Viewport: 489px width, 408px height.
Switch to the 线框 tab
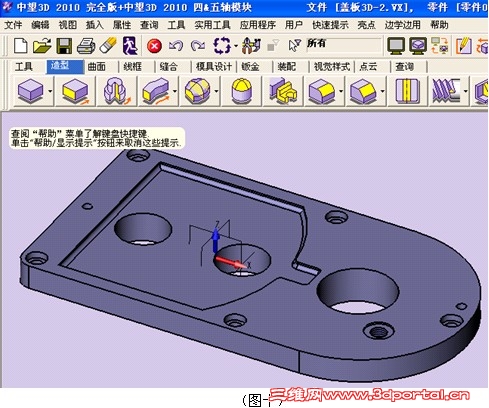point(133,67)
